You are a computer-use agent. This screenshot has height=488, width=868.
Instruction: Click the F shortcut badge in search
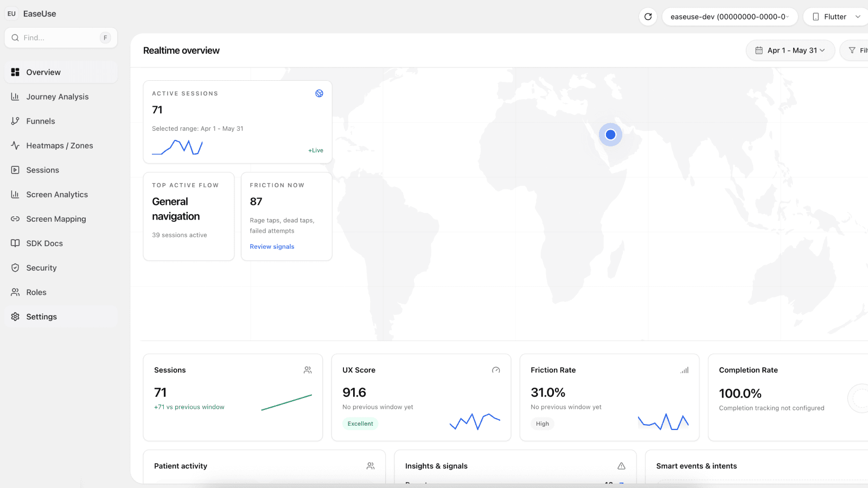coord(105,38)
